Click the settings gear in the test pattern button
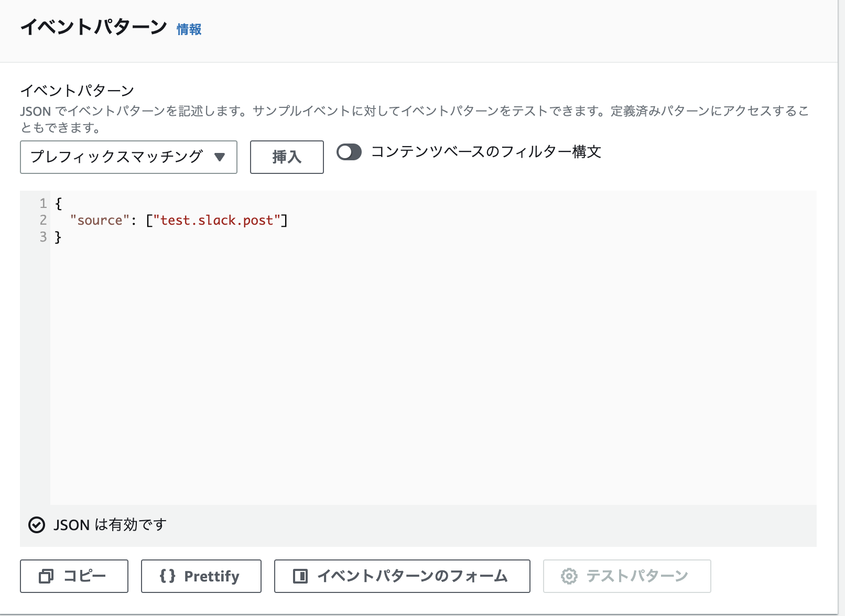 [x=570, y=576]
